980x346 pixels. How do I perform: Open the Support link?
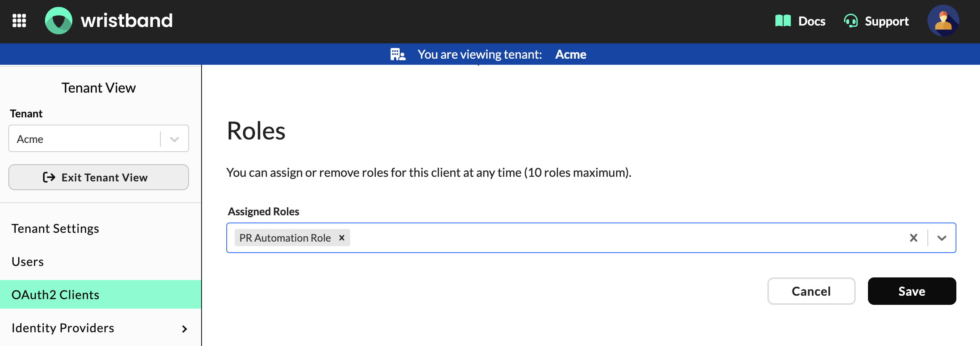887,21
